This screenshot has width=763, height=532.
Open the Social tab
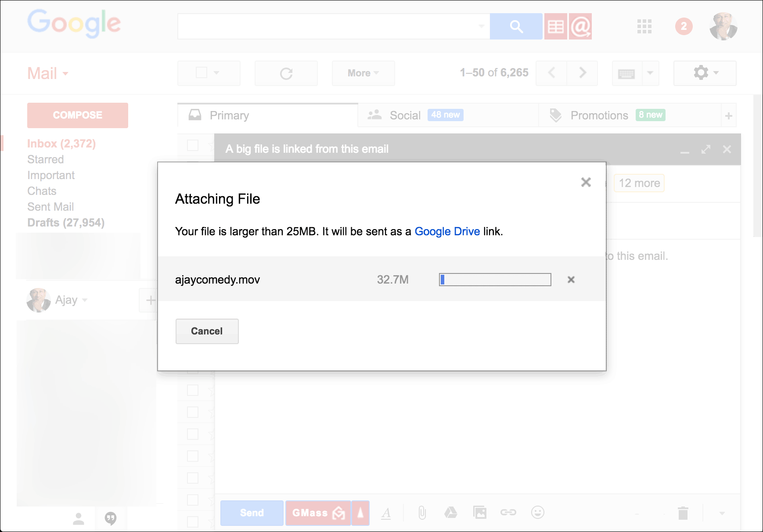point(403,115)
